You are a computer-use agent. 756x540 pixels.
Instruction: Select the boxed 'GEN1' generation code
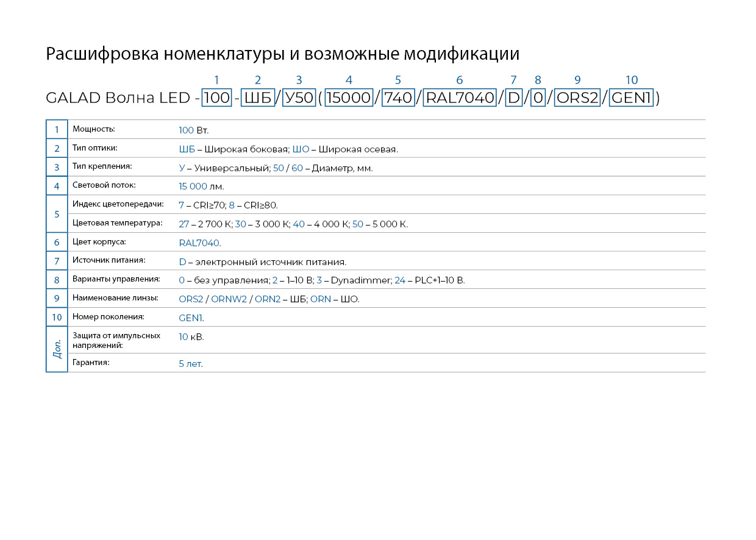[632, 98]
